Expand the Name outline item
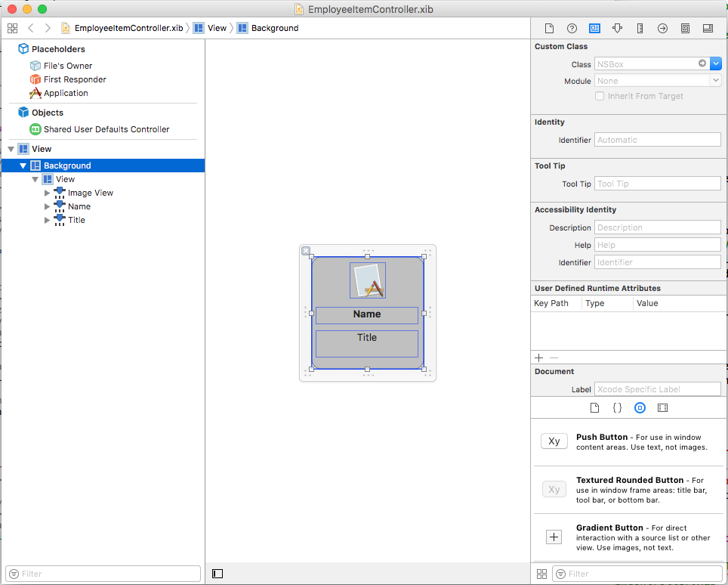The height and width of the screenshot is (585, 728). [x=47, y=206]
